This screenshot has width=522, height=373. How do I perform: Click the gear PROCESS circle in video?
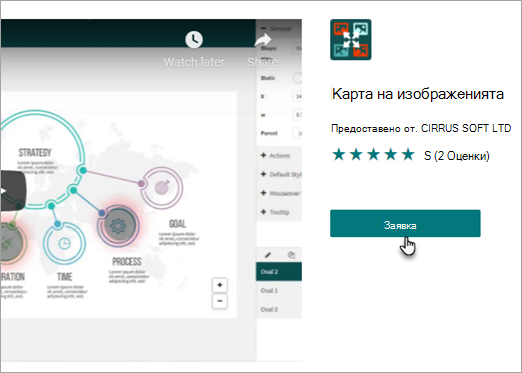pyautogui.click(x=118, y=226)
